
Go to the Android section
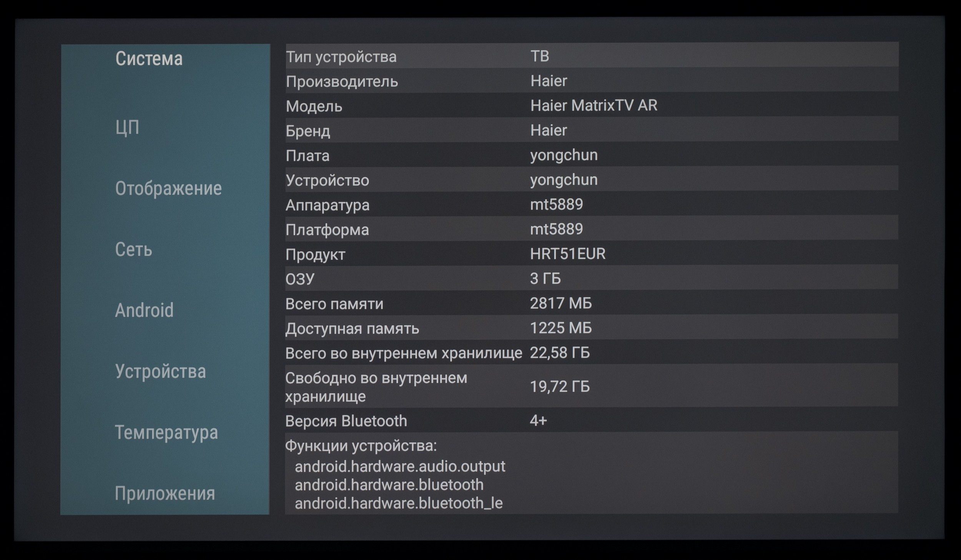coord(144,310)
